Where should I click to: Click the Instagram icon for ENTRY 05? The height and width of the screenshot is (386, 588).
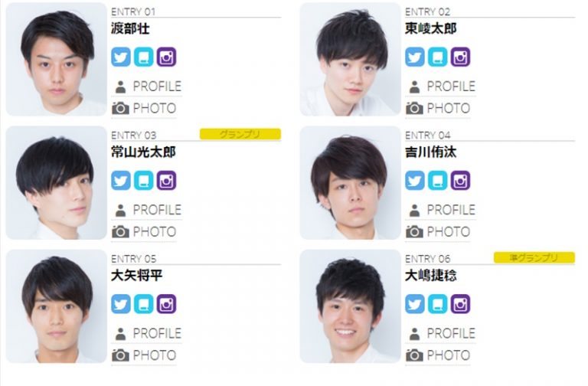pyautogui.click(x=166, y=304)
